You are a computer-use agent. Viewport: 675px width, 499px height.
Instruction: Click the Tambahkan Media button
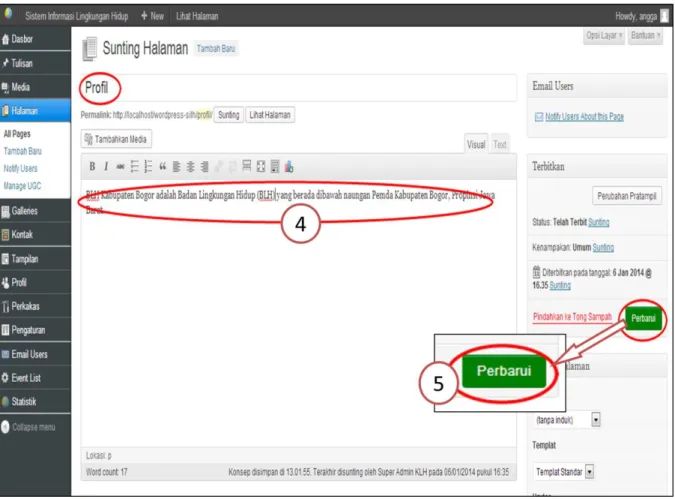tap(116, 139)
